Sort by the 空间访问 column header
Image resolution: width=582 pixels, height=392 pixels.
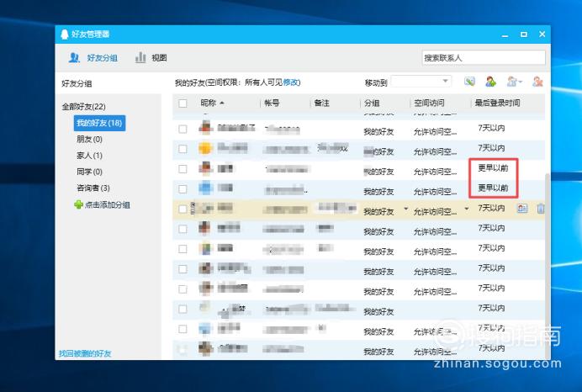click(x=430, y=103)
